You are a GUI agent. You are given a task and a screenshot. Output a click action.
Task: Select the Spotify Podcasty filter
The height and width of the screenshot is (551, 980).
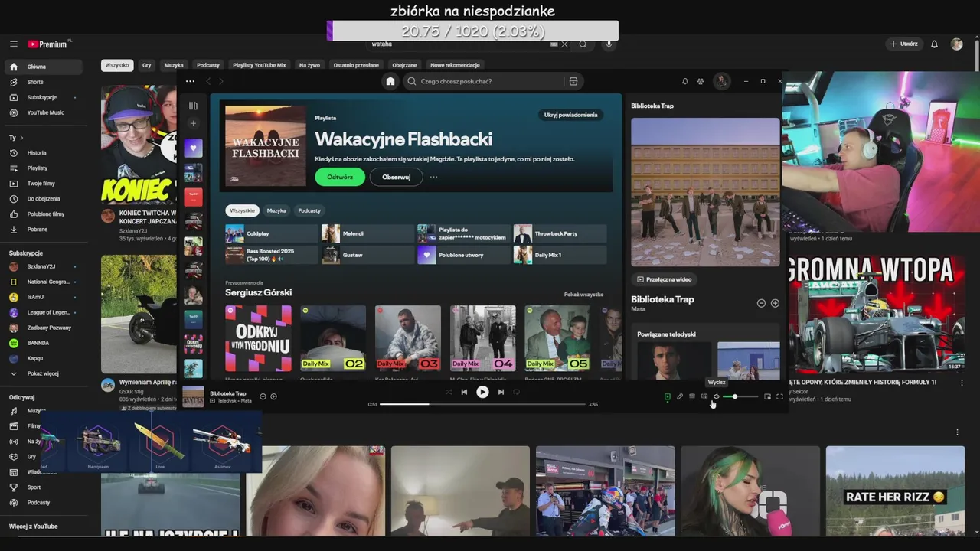click(x=309, y=210)
